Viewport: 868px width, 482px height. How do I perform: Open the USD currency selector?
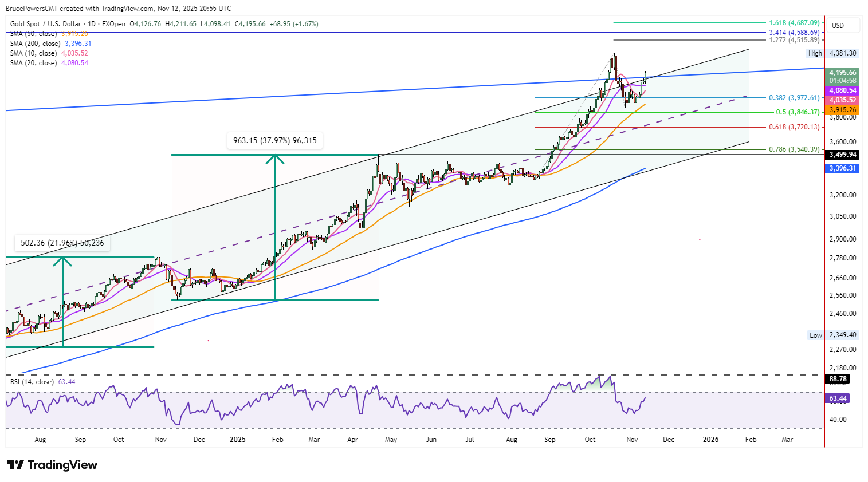(x=838, y=26)
